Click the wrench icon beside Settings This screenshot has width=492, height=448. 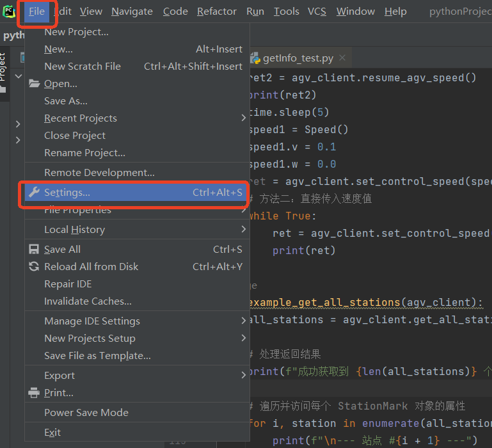click(x=34, y=193)
